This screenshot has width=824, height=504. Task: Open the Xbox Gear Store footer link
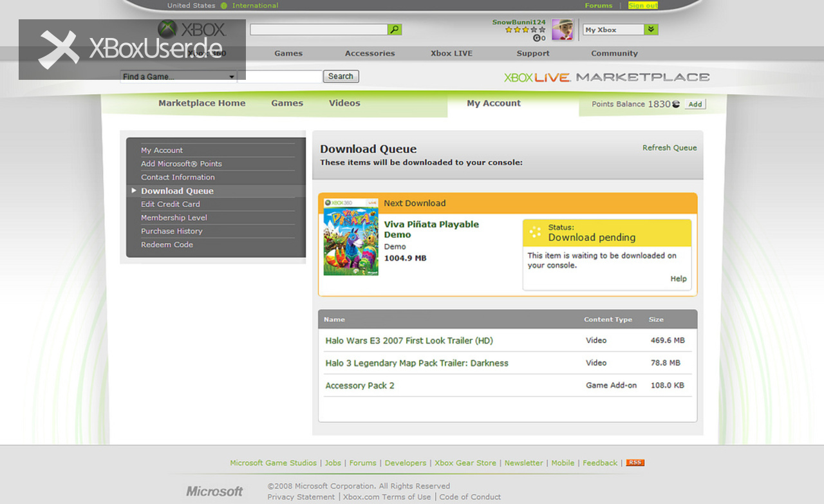[x=465, y=463]
